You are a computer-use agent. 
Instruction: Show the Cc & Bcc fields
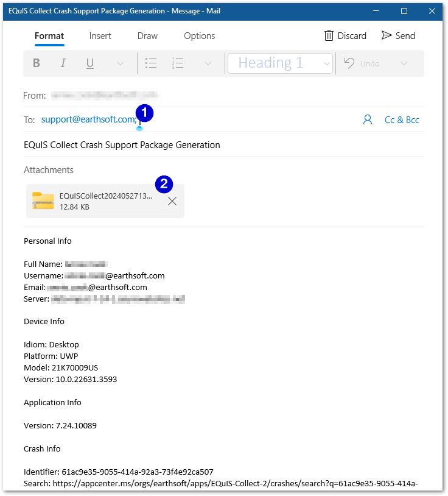(x=402, y=120)
